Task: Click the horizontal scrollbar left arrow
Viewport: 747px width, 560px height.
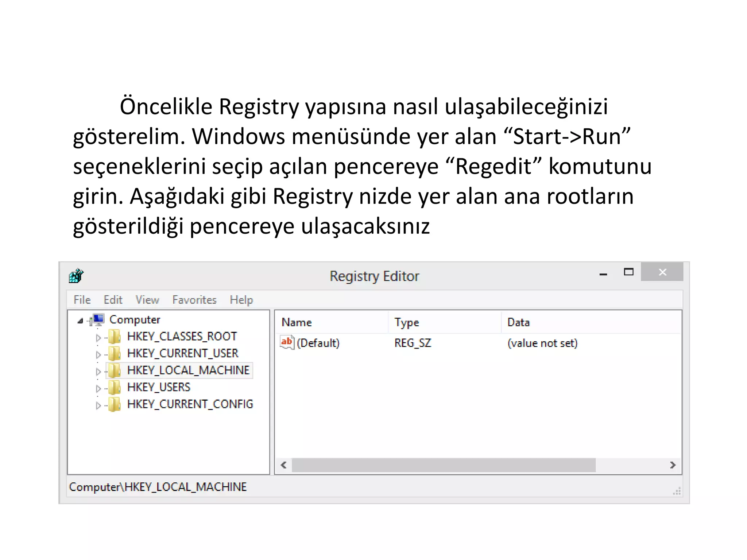Action: pos(283,465)
